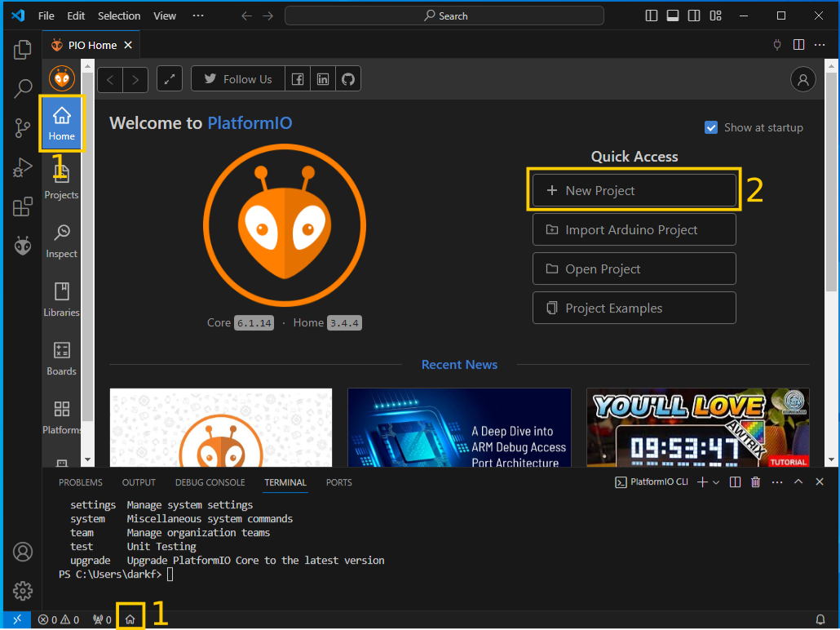Image resolution: width=840 pixels, height=630 pixels.
Task: Click PlatformIO Home icon in status bar
Action: point(130,620)
